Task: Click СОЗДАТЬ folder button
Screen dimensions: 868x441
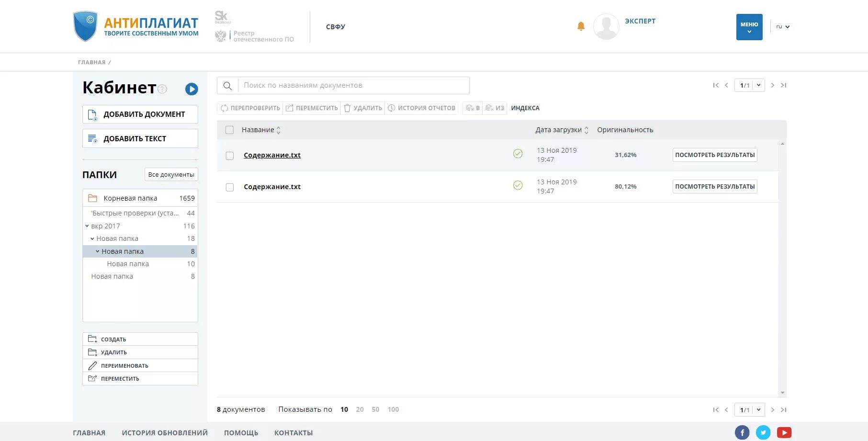Action: pyautogui.click(x=140, y=339)
